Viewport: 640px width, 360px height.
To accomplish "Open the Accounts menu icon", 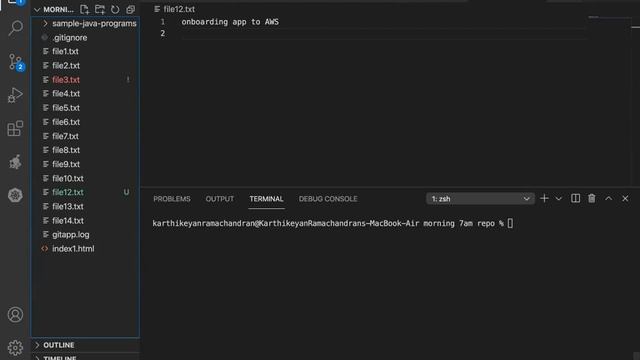I will click(x=16, y=315).
